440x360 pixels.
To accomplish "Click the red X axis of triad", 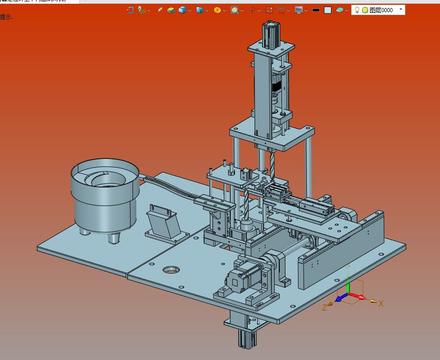I will (x=357, y=296).
